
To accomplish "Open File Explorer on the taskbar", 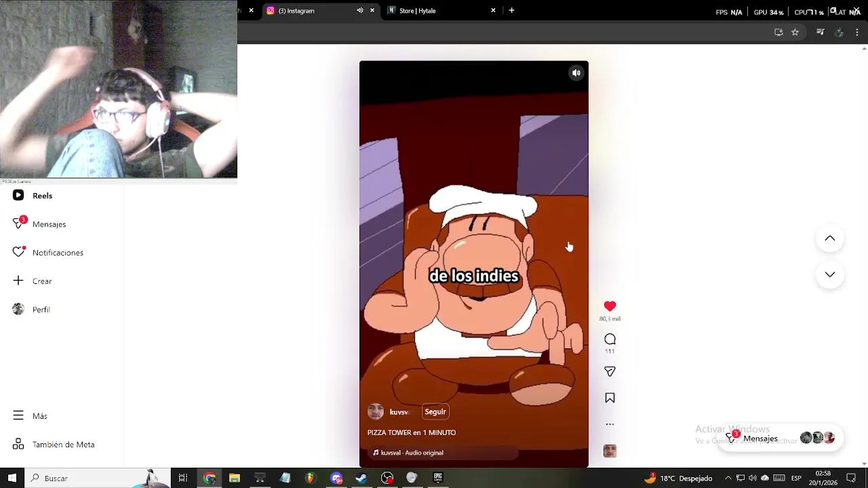I will pos(235,478).
